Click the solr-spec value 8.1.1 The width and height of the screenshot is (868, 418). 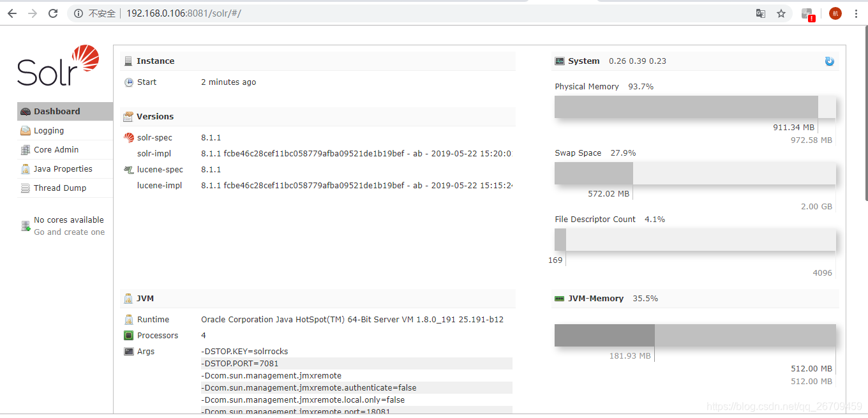[x=211, y=138]
